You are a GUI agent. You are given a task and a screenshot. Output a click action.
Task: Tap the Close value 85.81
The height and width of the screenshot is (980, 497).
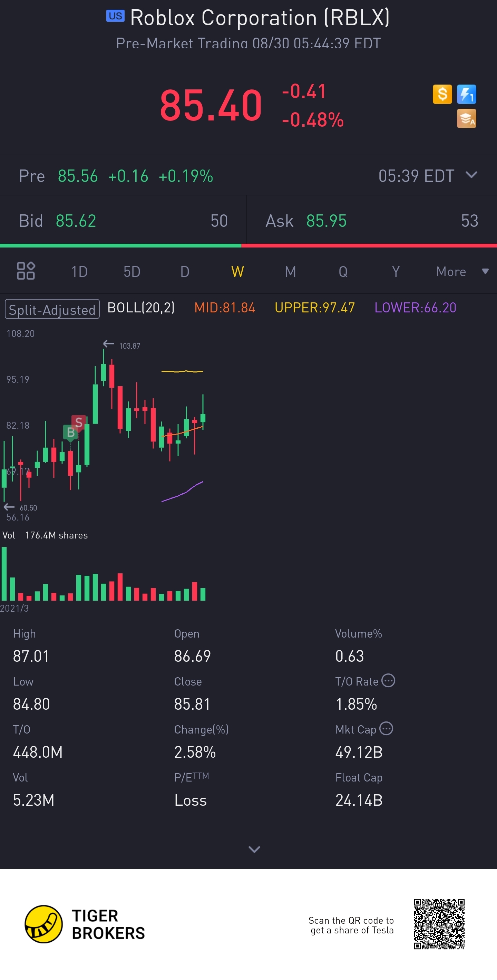pyautogui.click(x=192, y=704)
